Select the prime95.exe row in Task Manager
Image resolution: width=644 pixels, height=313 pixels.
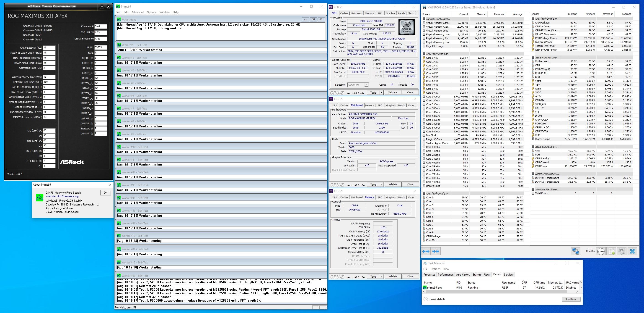pos(501,287)
